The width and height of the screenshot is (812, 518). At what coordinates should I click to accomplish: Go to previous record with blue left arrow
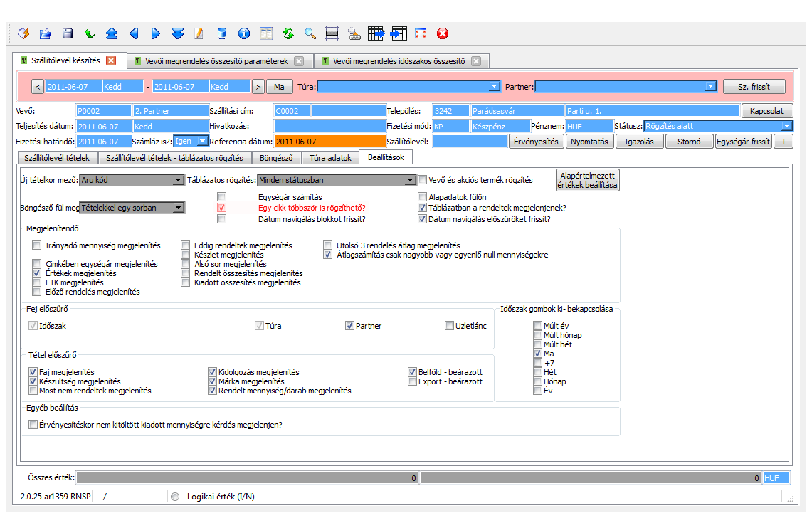click(134, 33)
